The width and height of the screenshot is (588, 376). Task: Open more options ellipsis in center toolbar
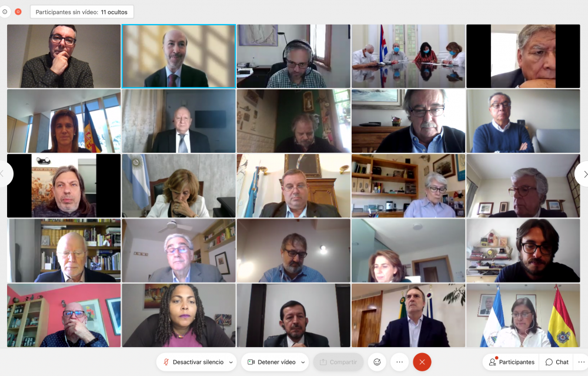399,362
